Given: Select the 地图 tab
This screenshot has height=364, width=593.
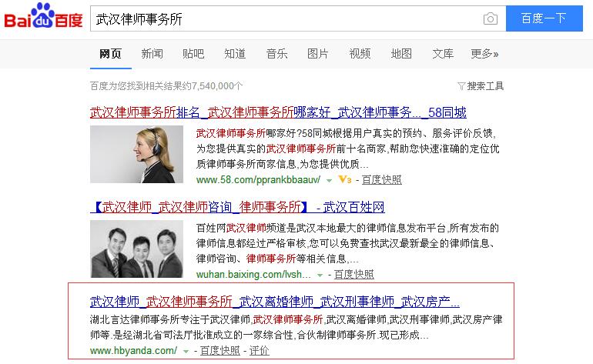Looking at the screenshot, I should tap(401, 54).
